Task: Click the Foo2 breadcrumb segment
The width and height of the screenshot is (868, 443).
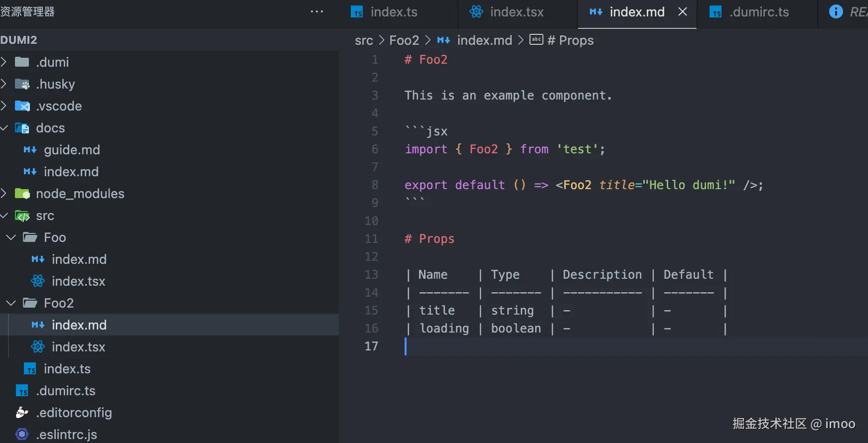Action: click(404, 40)
